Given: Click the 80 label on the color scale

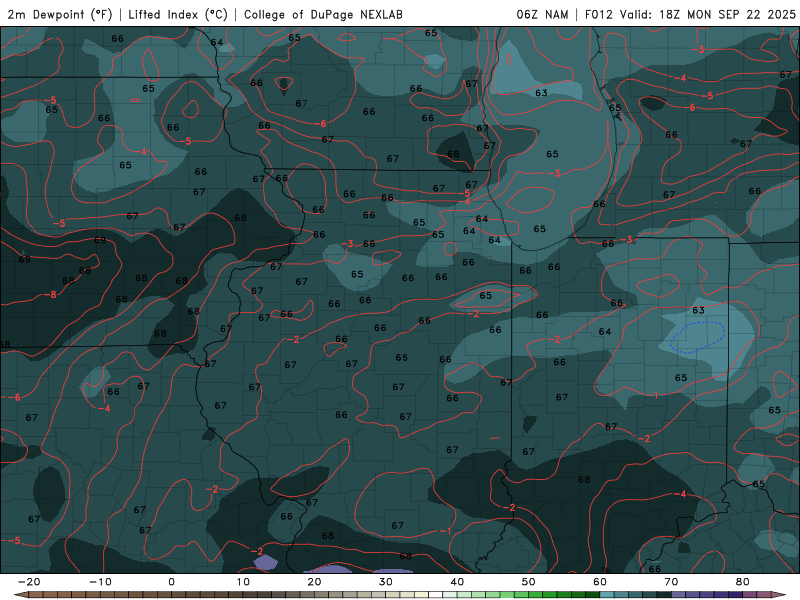Looking at the screenshot, I should pyautogui.click(x=743, y=582).
